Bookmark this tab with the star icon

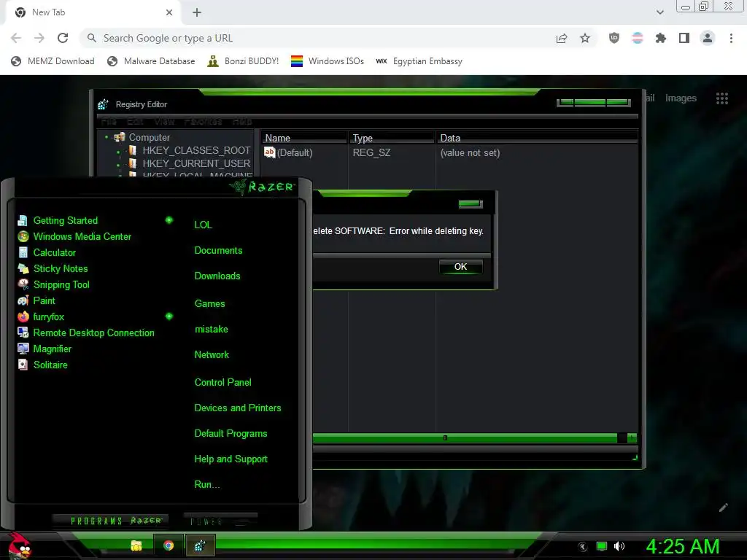pos(585,38)
